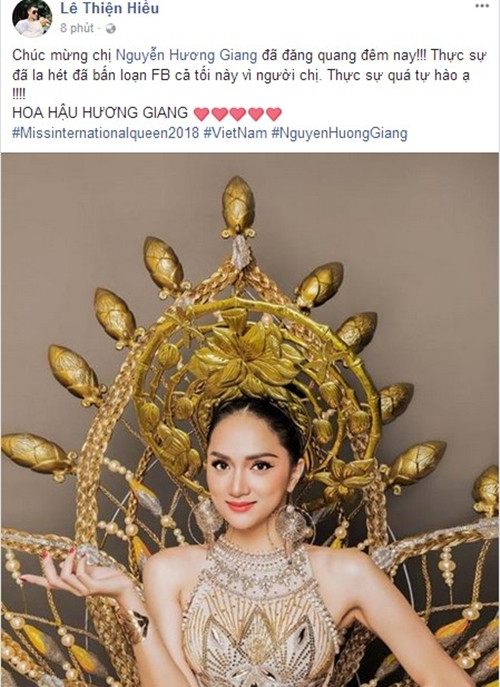Open the '8 phút' timestamp permalink
This screenshot has width=500, height=687.
click(x=77, y=28)
